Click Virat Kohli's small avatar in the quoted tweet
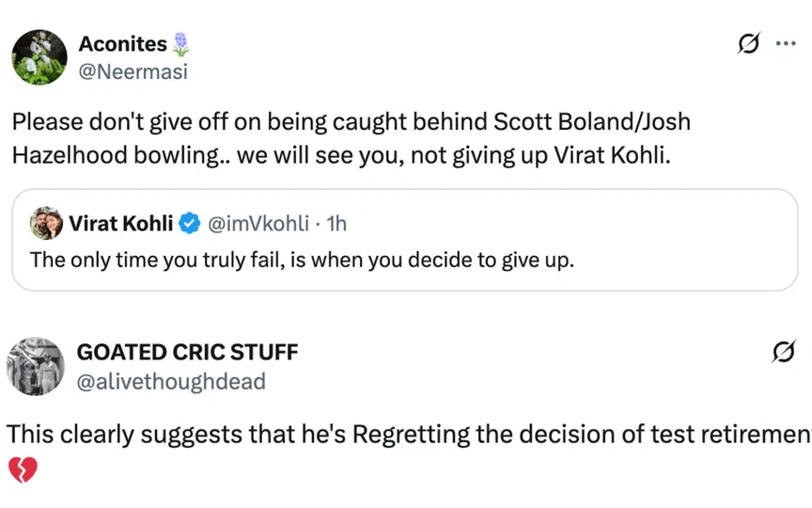812x508 pixels. tap(46, 223)
